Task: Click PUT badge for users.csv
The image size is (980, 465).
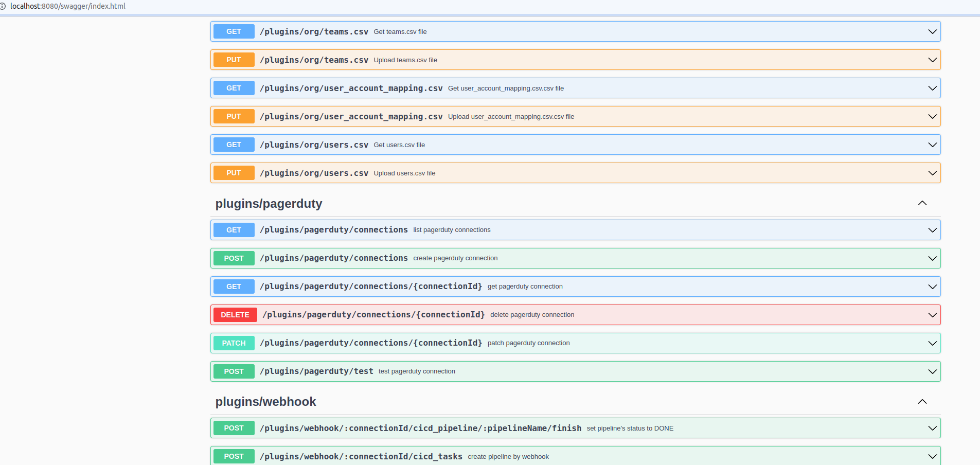Action: 234,173
